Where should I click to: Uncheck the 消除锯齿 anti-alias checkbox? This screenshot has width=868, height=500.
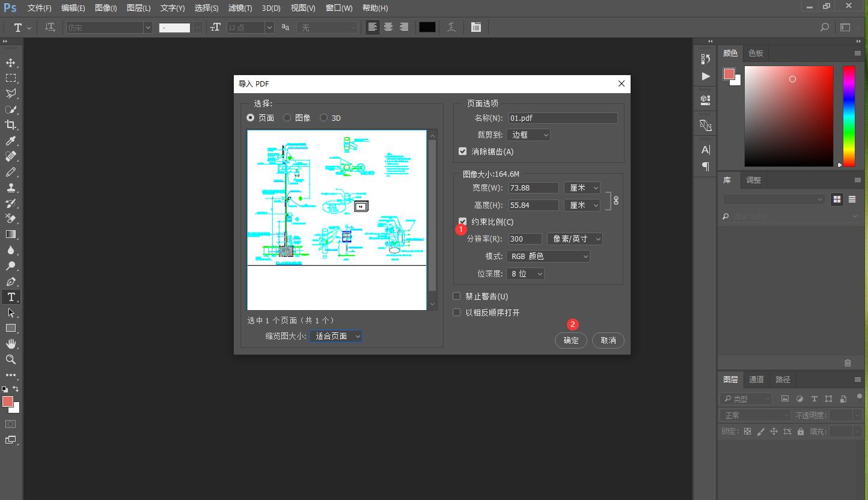463,151
